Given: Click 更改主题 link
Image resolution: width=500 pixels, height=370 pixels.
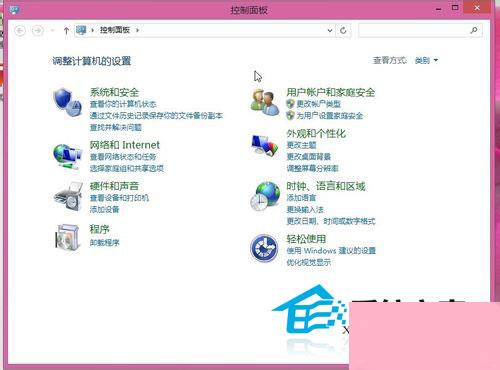Looking at the screenshot, I should 301,145.
